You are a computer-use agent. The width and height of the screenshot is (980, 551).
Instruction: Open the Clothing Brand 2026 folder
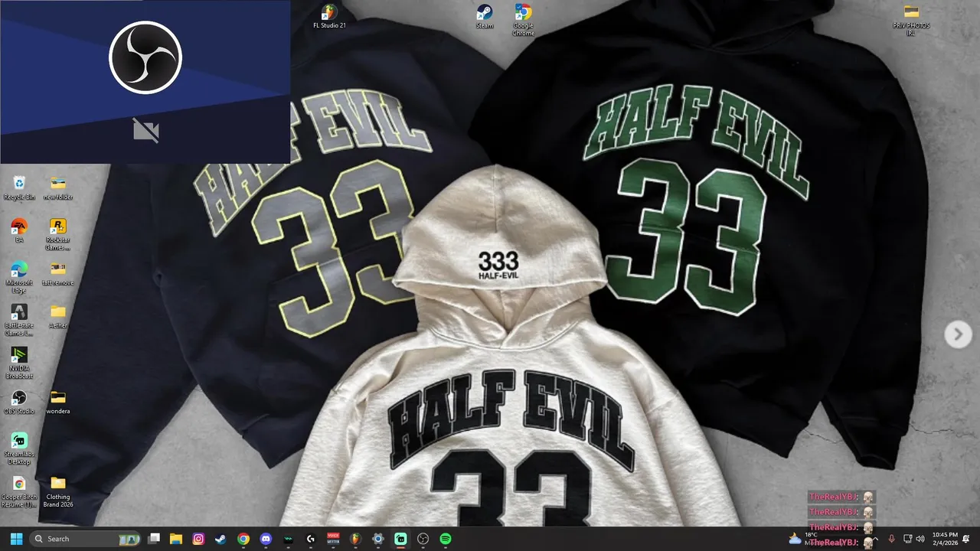58,491
